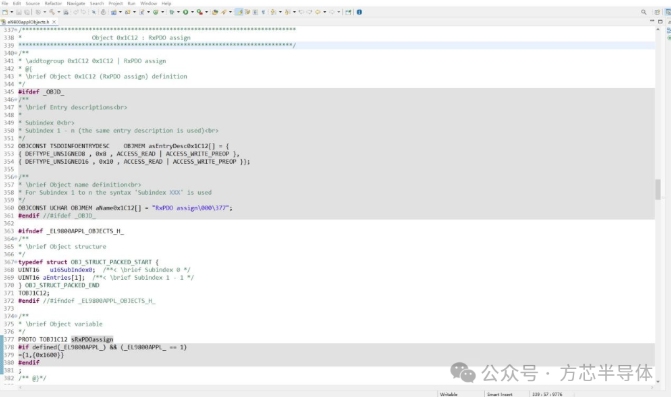The width and height of the screenshot is (671, 397).
Task: Click the new C/C++ project icon
Action: 113,12
